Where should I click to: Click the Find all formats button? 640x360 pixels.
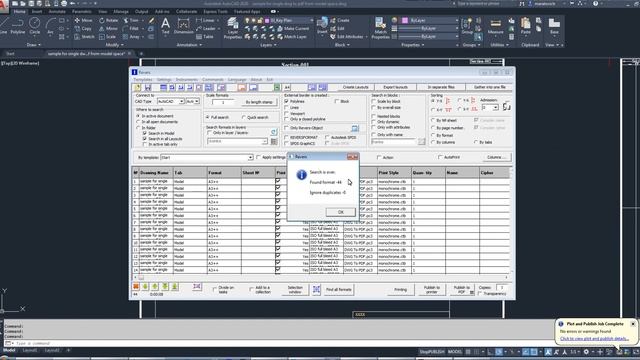point(338,290)
